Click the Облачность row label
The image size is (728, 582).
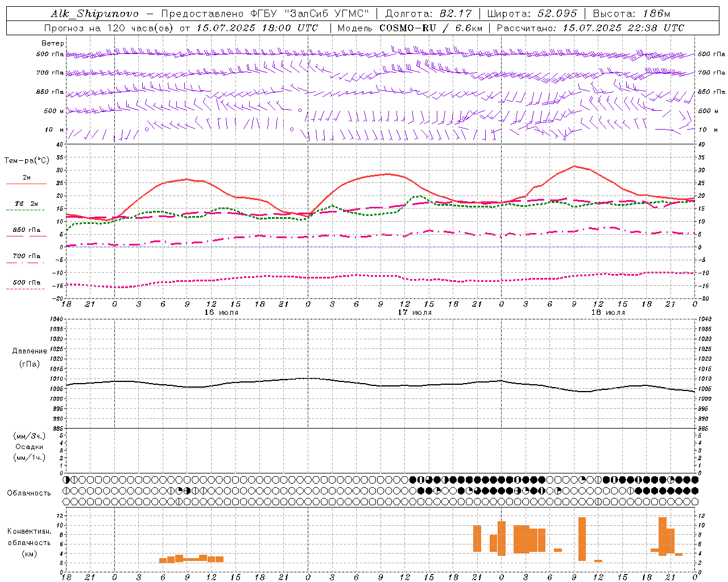tap(29, 493)
